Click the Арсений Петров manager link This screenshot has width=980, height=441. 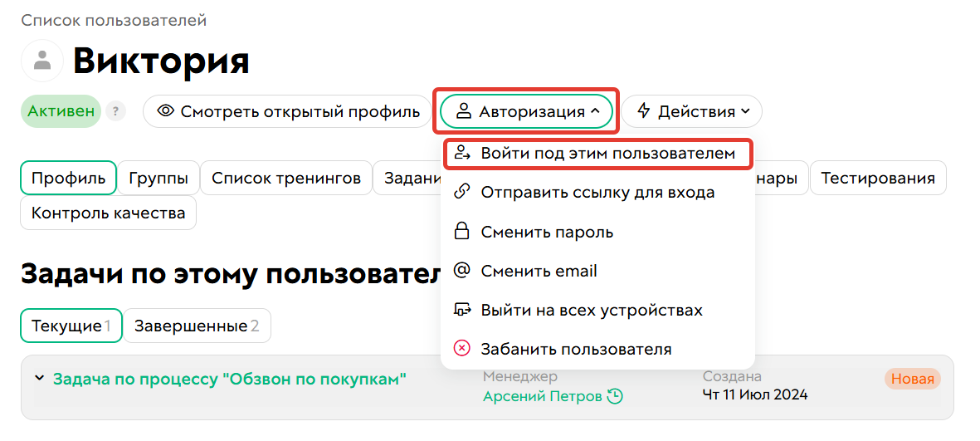click(x=542, y=396)
